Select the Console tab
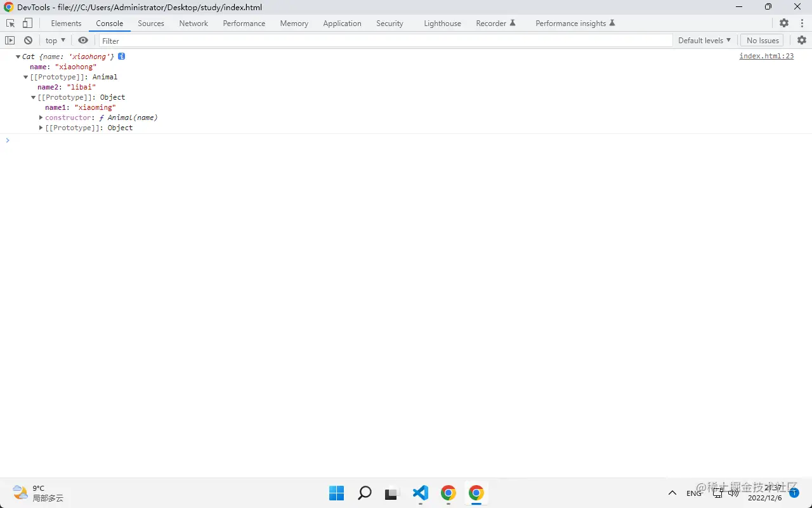 point(110,23)
